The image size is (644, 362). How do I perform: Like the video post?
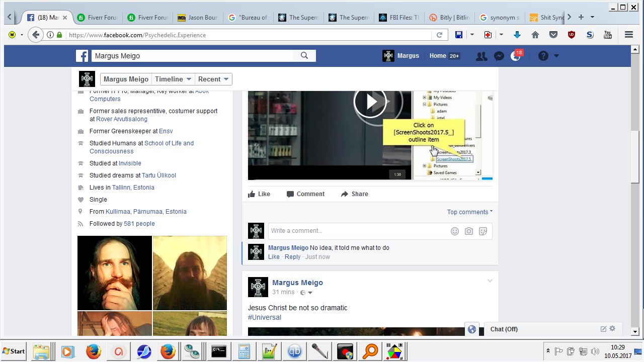point(259,194)
